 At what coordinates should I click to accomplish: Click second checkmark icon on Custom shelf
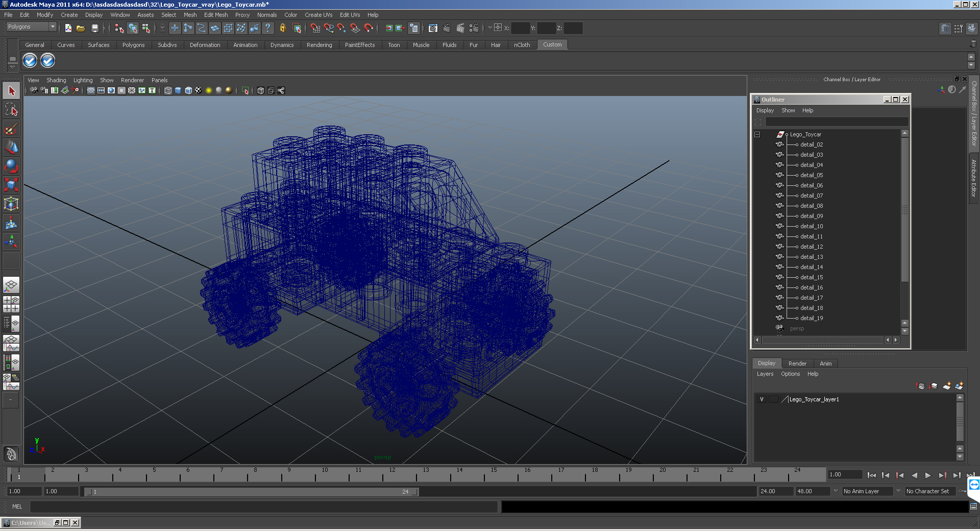pyautogui.click(x=47, y=61)
